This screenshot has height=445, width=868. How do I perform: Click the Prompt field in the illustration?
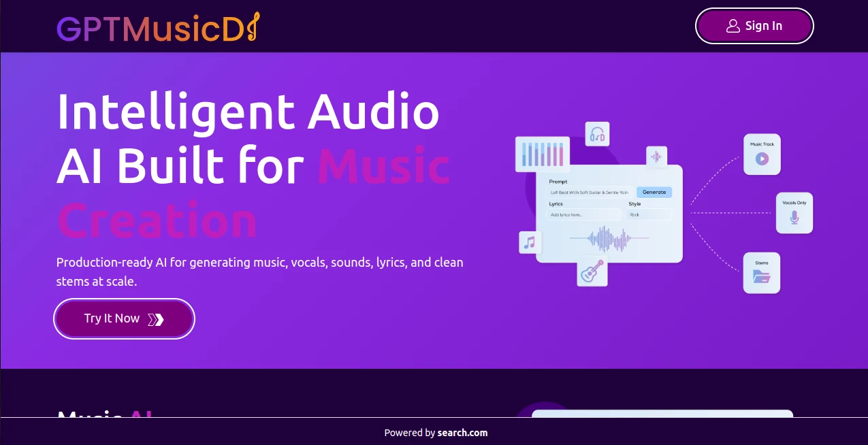[x=590, y=193]
